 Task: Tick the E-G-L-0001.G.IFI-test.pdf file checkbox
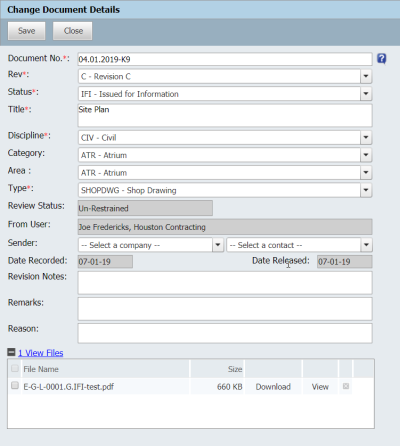coord(15,385)
